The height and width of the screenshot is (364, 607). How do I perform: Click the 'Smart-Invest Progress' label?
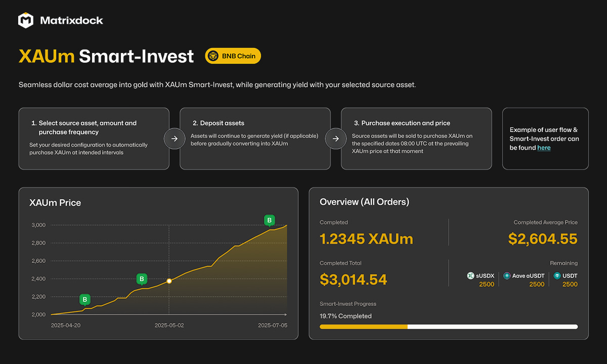click(x=348, y=304)
